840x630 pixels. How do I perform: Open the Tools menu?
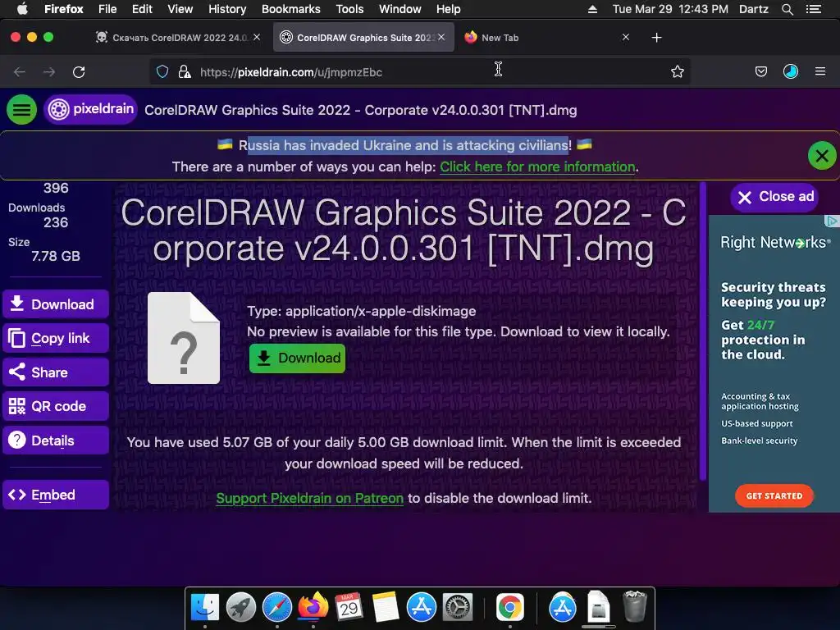pos(349,9)
